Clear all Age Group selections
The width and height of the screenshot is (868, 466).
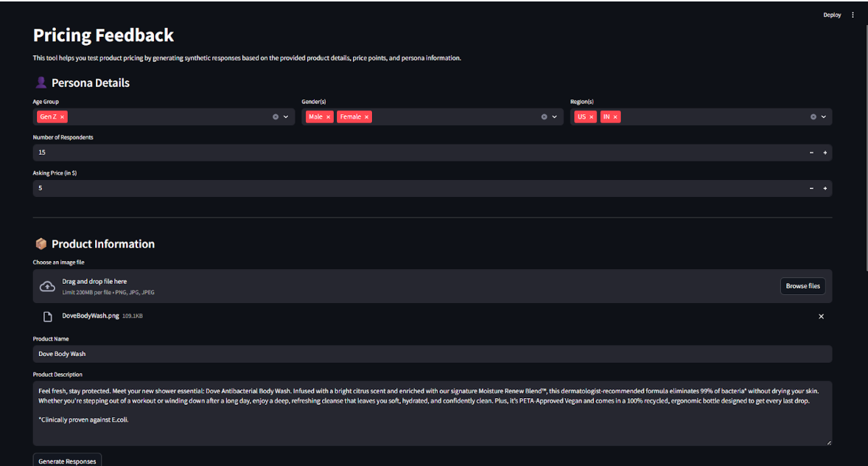pos(275,117)
